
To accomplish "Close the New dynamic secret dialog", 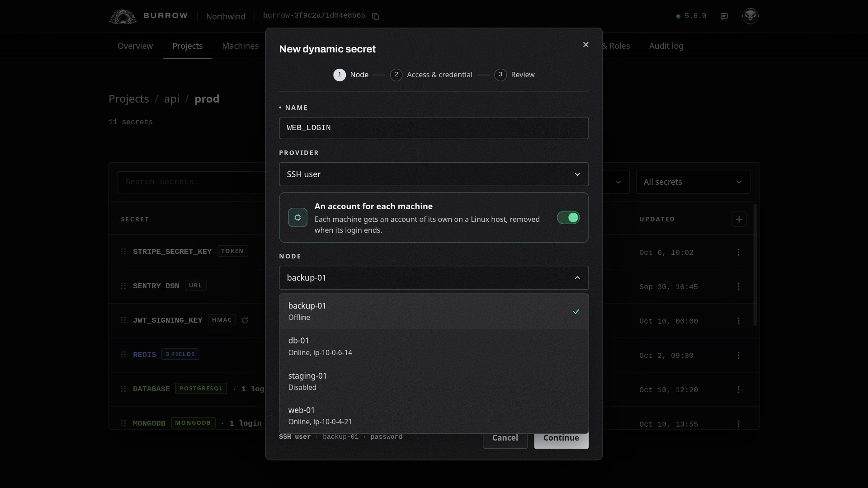I will [x=586, y=45].
